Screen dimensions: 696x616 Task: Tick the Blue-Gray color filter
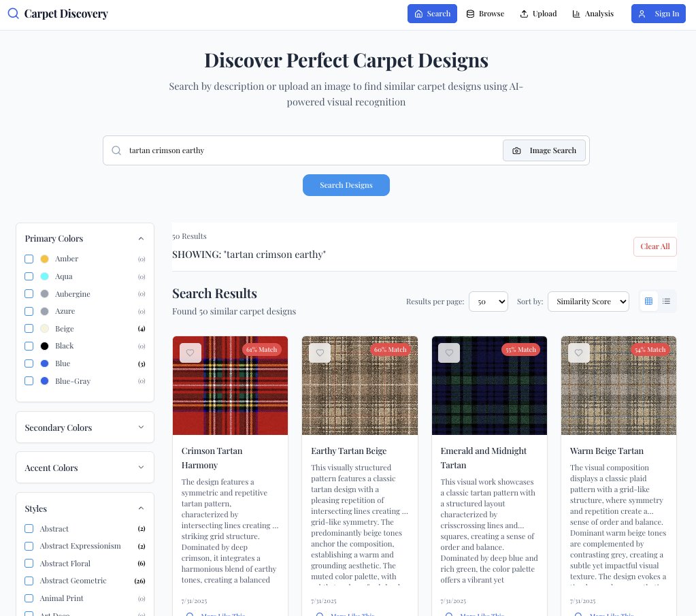point(29,381)
